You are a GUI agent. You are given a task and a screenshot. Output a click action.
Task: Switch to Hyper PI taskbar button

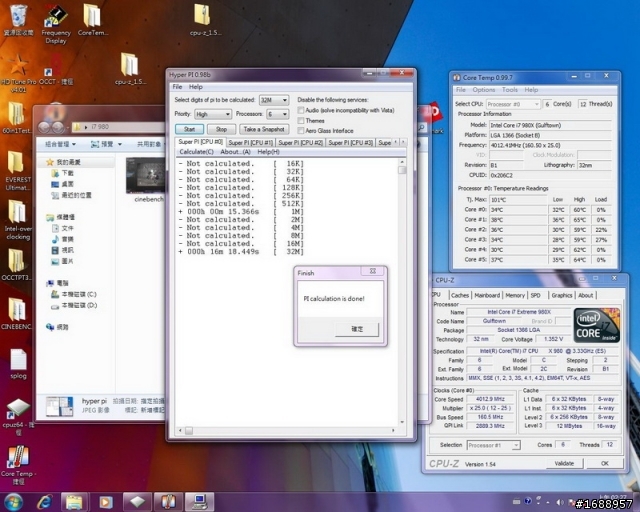pyautogui.click(x=199, y=502)
